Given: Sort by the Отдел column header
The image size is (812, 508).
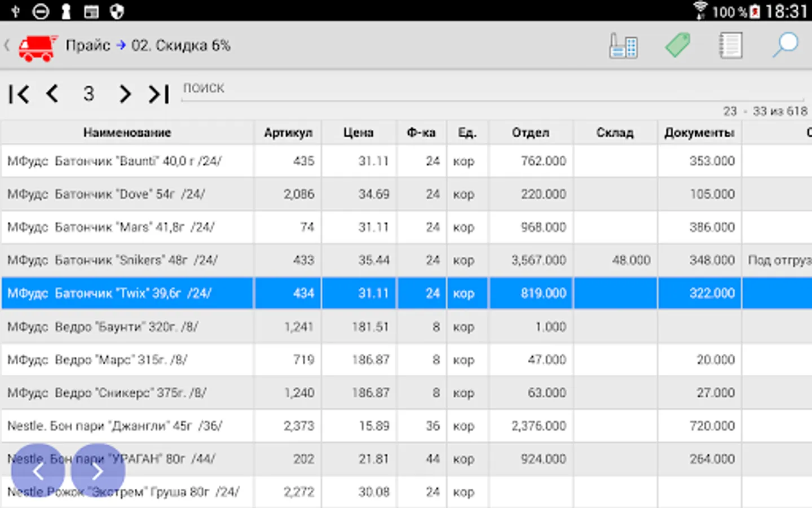Looking at the screenshot, I should pyautogui.click(x=531, y=133).
